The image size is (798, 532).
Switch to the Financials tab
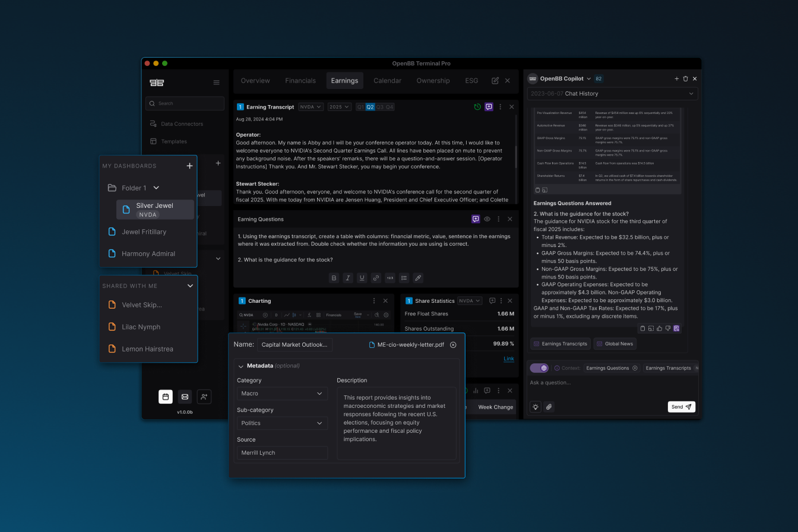point(300,81)
